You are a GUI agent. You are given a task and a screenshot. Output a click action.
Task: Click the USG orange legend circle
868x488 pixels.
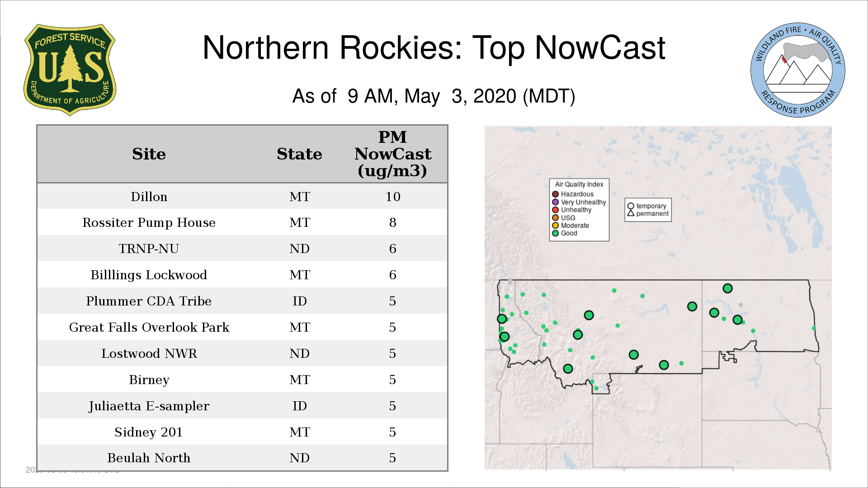coord(555,218)
